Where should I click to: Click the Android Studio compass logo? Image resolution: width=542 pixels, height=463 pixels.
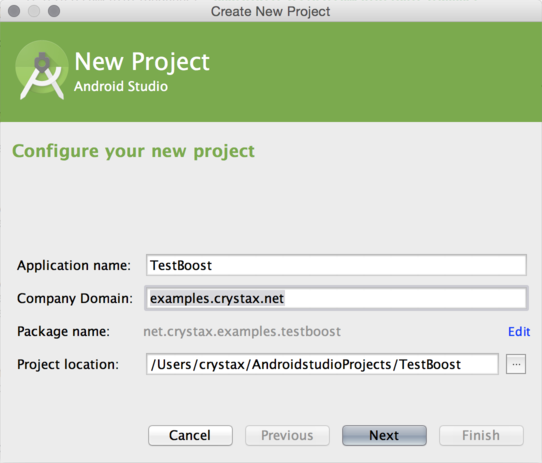point(41,71)
